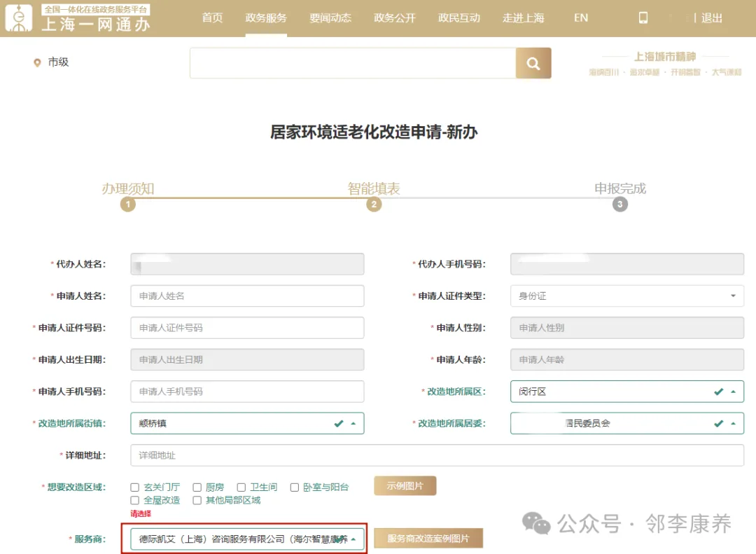Open the 政民互动 navigation item
This screenshot has height=554, width=756.
pyautogui.click(x=459, y=18)
